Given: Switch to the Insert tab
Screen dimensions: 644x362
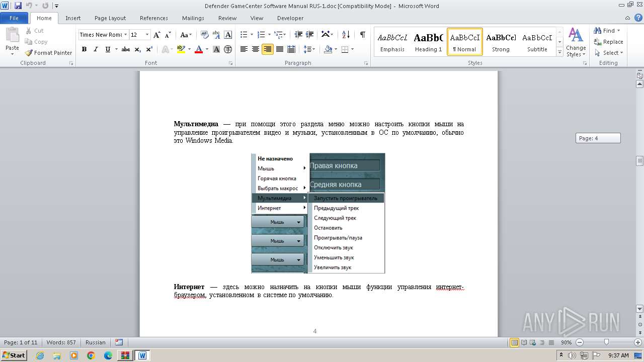Looking at the screenshot, I should tap(73, 18).
